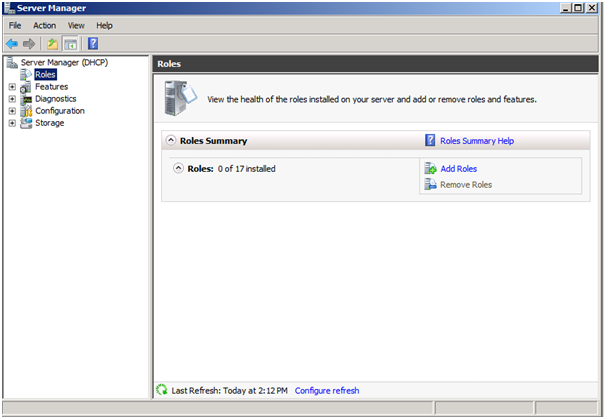Click Server Manager title bar app icon

pos(9,7)
